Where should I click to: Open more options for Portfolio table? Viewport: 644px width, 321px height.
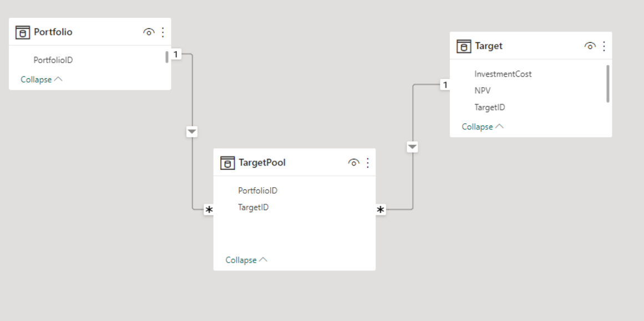point(163,32)
